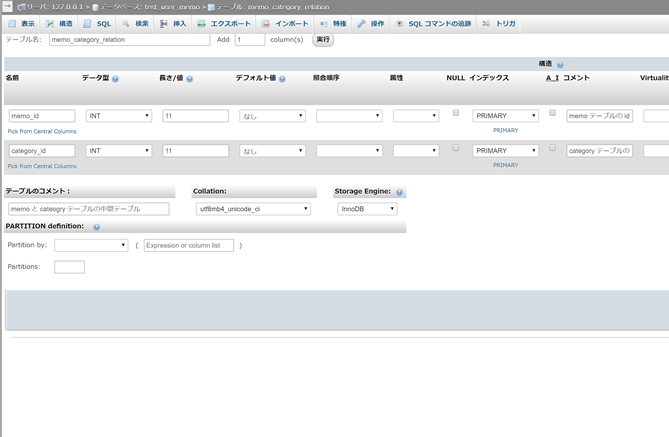669x437 pixels.
Task: Switch to the 構造 tab
Action: [x=59, y=24]
